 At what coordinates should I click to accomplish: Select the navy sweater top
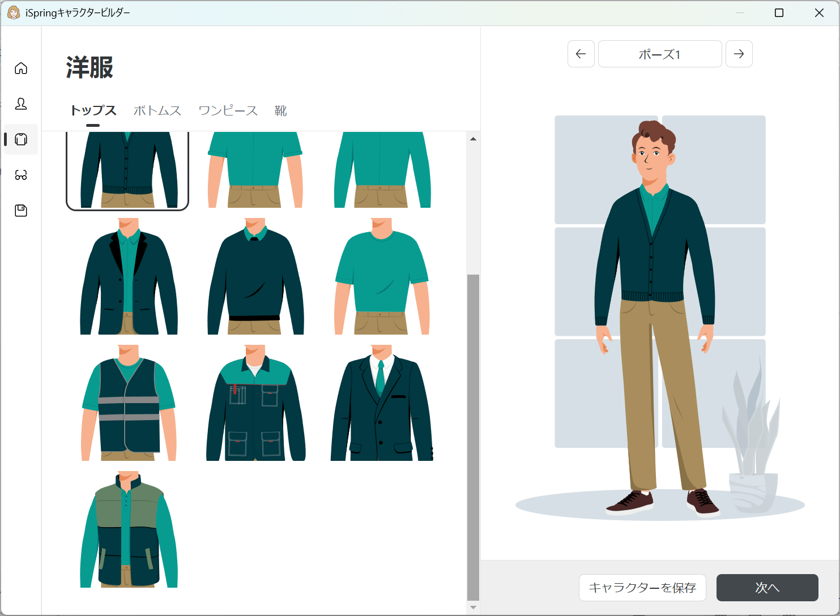(x=254, y=277)
